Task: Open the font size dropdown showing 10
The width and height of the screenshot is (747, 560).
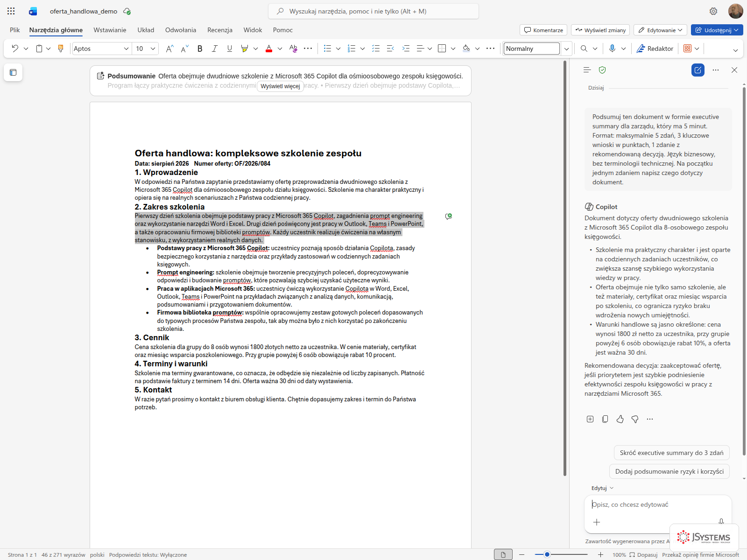Action: [x=153, y=49]
